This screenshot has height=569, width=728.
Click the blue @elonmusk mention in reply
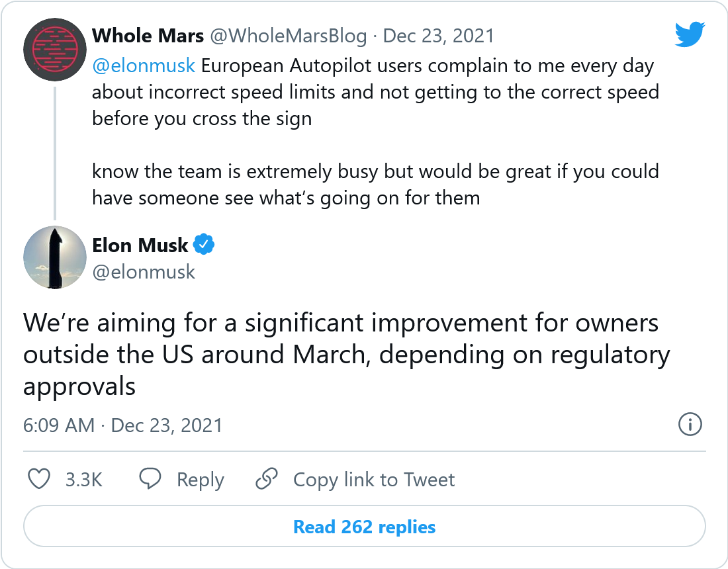coord(143,66)
